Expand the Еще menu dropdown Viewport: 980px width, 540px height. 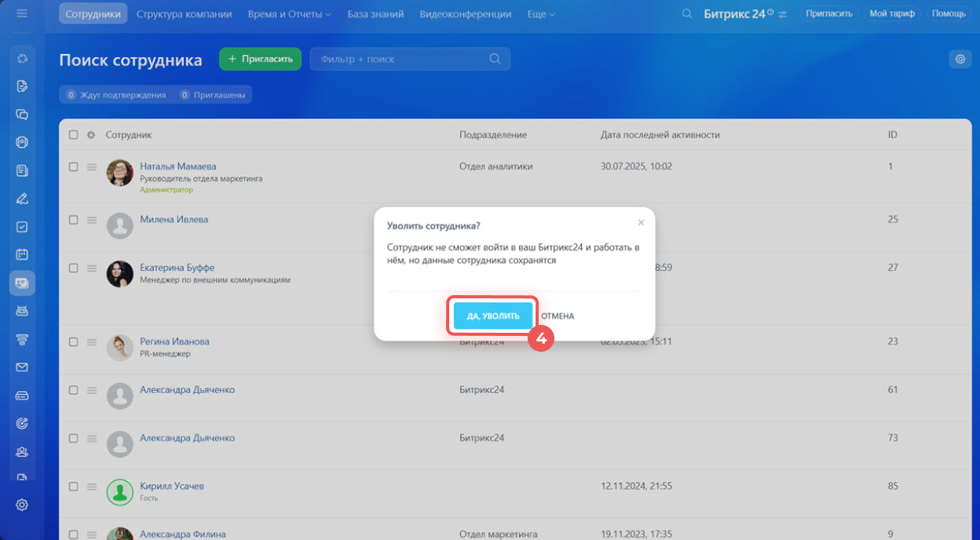541,14
